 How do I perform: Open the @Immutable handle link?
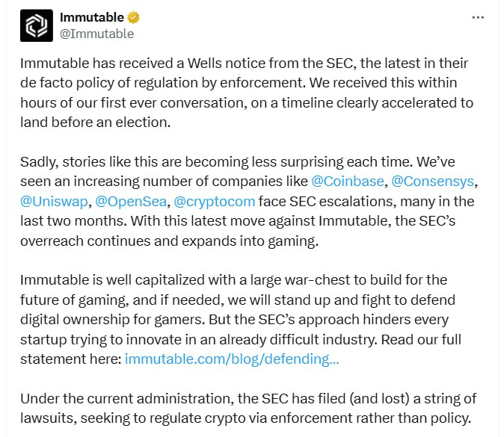click(x=96, y=34)
